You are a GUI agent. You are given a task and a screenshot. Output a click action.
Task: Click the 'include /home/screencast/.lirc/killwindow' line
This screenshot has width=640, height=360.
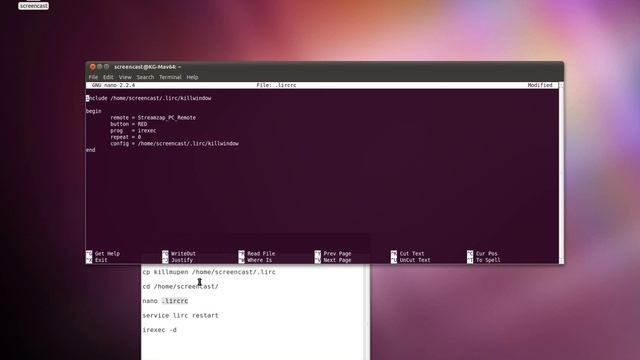[149, 98]
